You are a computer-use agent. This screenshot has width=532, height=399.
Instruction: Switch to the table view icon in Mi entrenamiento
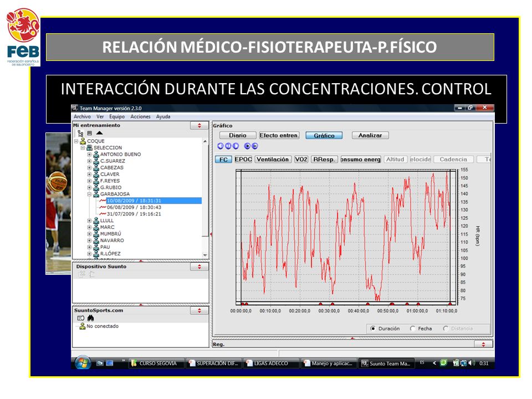(90, 134)
